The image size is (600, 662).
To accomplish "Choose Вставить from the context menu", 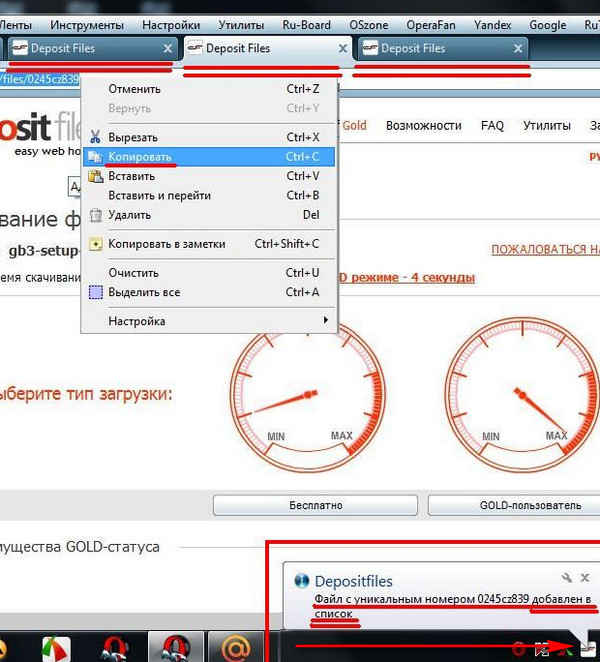I will pyautogui.click(x=131, y=176).
